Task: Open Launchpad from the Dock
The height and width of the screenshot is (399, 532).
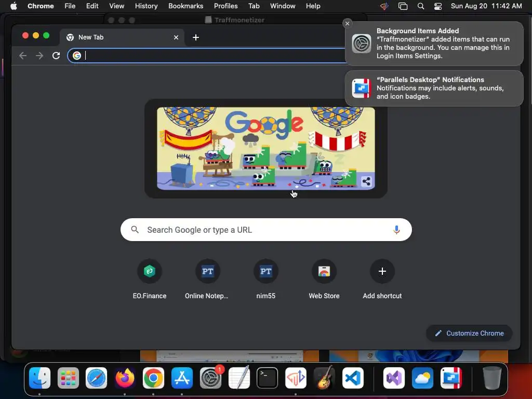Action: (68, 378)
